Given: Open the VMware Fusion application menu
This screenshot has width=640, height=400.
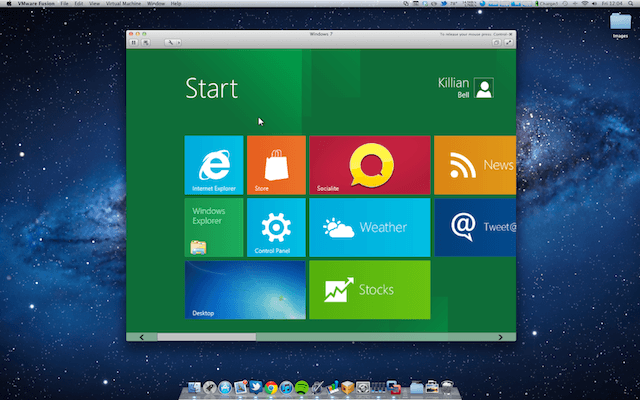Looking at the screenshot, I should pos(31,4).
